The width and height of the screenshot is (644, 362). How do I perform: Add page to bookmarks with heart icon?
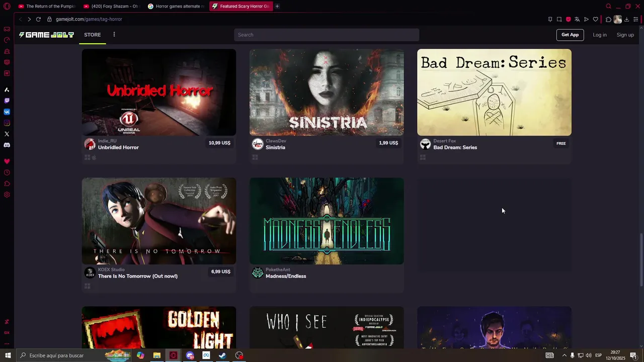coord(595,19)
